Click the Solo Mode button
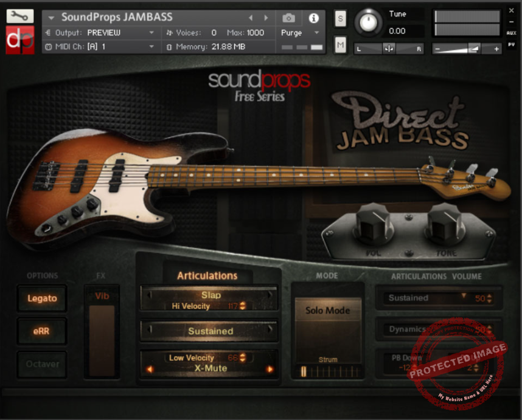 pyautogui.click(x=328, y=310)
